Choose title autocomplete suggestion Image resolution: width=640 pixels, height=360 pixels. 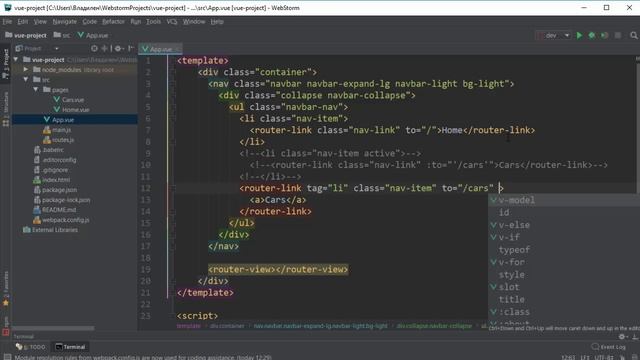click(564, 299)
